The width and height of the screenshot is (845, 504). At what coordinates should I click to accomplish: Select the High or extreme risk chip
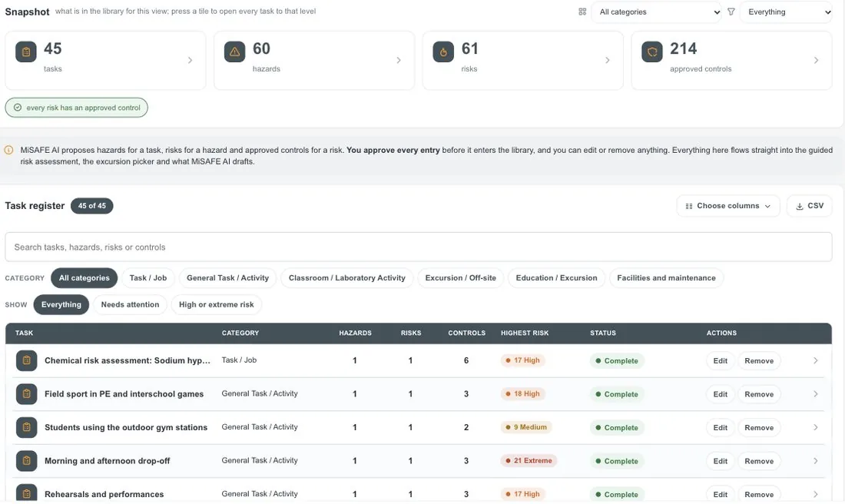pyautogui.click(x=216, y=304)
